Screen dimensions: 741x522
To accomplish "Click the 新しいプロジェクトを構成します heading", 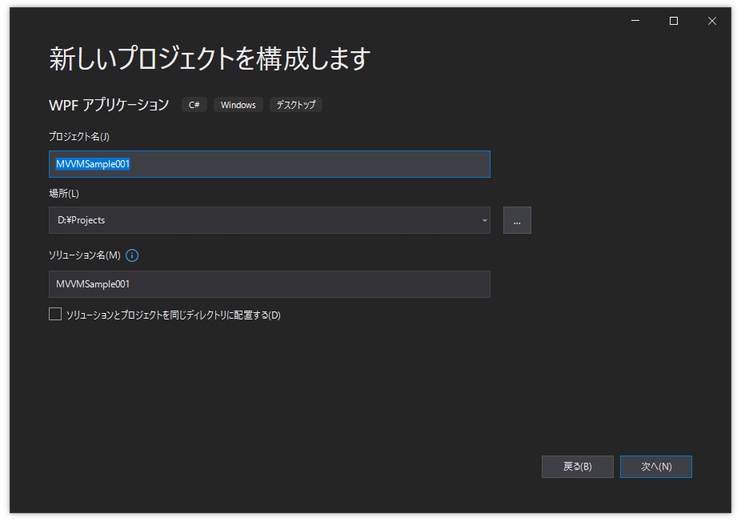I will 210,59.
